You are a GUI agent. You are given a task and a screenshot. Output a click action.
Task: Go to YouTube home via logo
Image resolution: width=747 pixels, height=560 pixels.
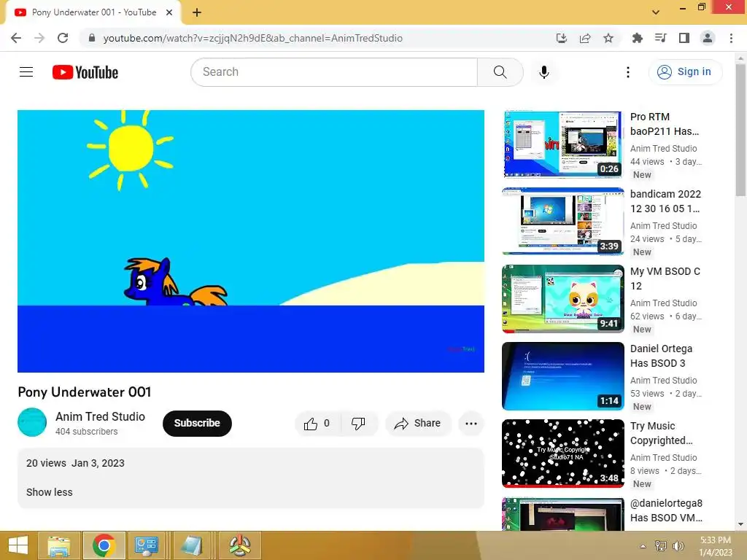85,72
